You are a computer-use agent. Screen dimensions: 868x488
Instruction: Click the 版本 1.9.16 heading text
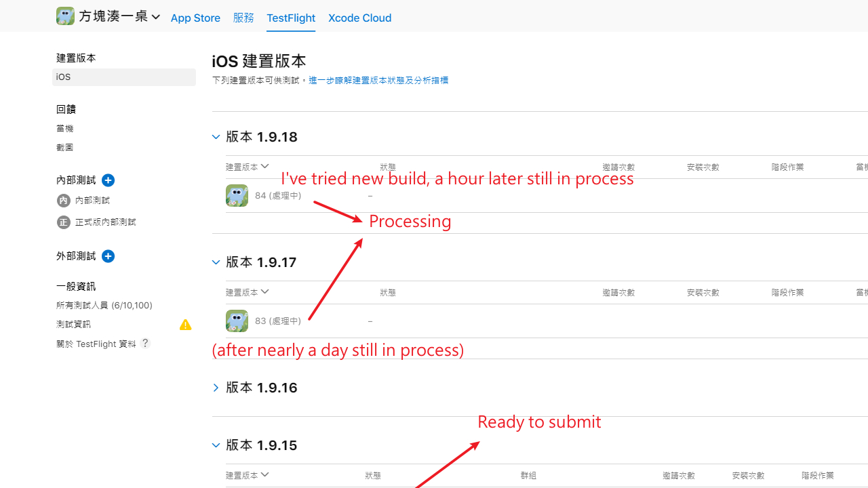coord(262,388)
